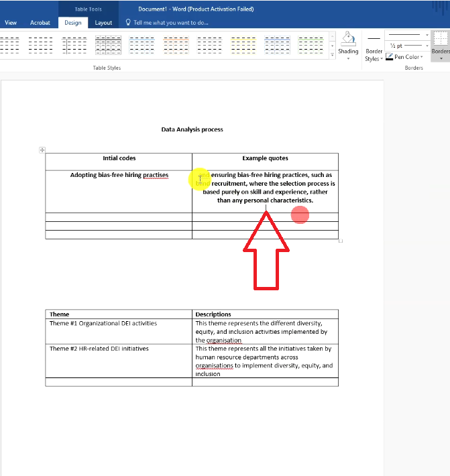The height and width of the screenshot is (476, 450).
Task: Click the description starting This theme represents the different
Action: pos(262,331)
